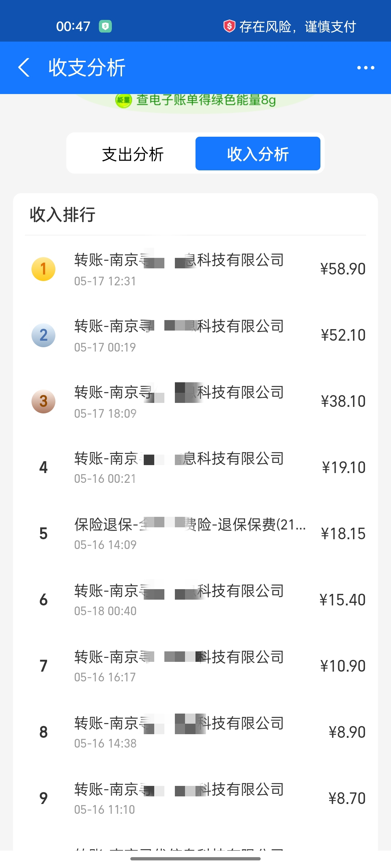Tap the silver rank 2 medal
Viewport: 391px width, 868px height.
pos(43,335)
